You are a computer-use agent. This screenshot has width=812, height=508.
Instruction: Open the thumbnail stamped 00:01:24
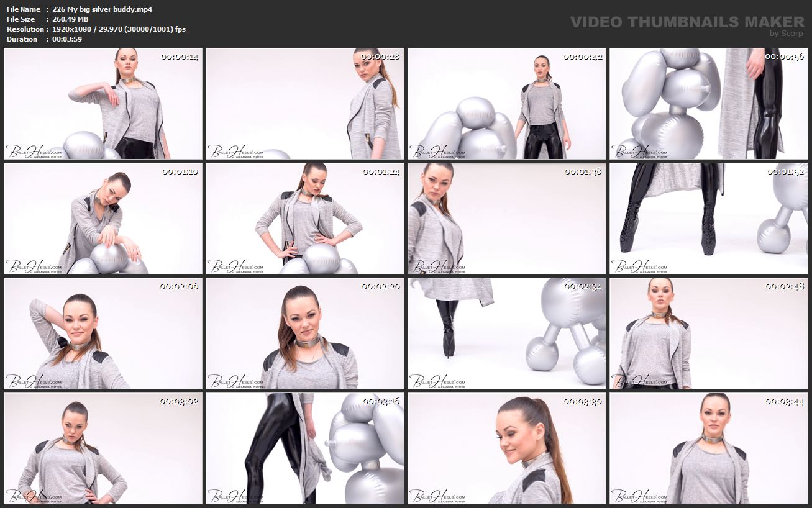pos(305,219)
